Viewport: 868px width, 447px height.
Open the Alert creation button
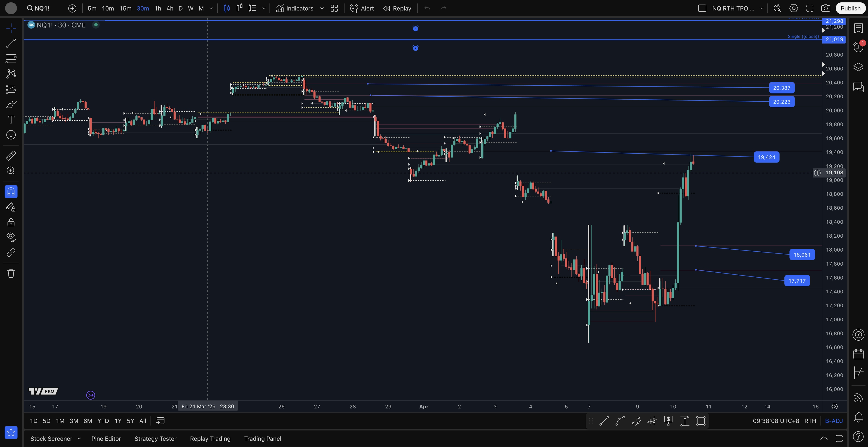coord(362,8)
